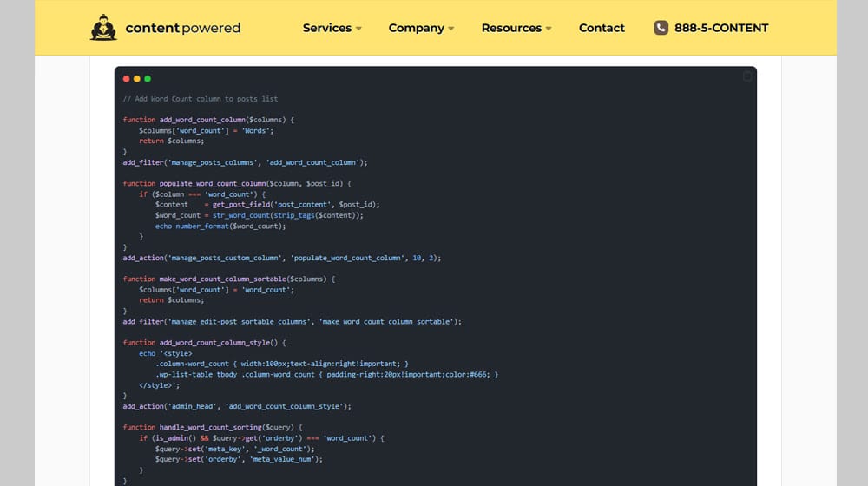Viewport: 868px width, 486px height.
Task: Click the red dot in code window header
Action: point(127,79)
